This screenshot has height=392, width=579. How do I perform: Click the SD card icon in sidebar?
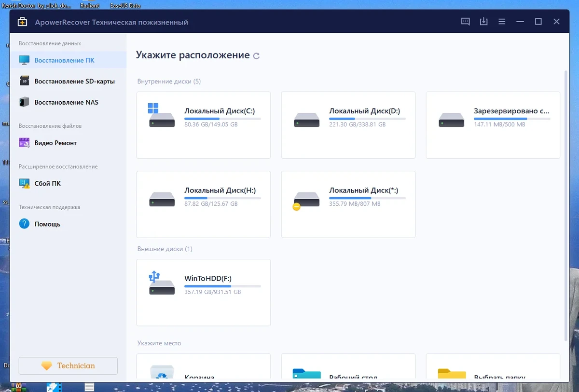pyautogui.click(x=24, y=81)
